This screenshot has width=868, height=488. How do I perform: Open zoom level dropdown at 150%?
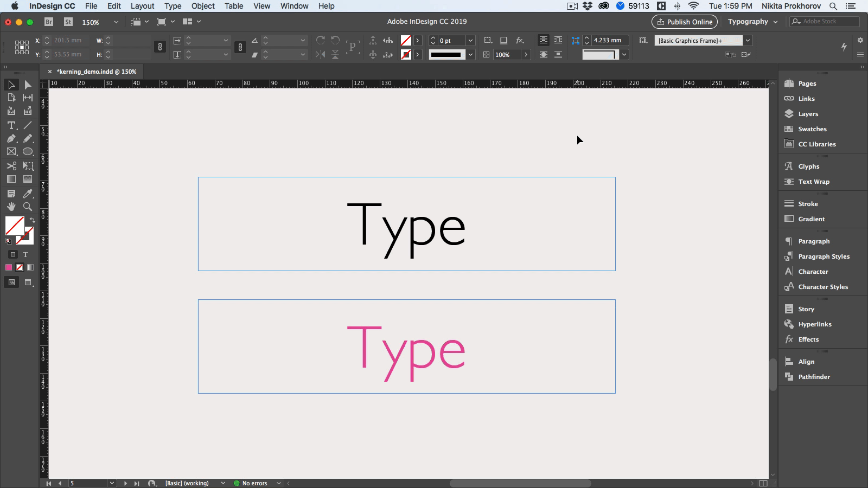pyautogui.click(x=116, y=22)
